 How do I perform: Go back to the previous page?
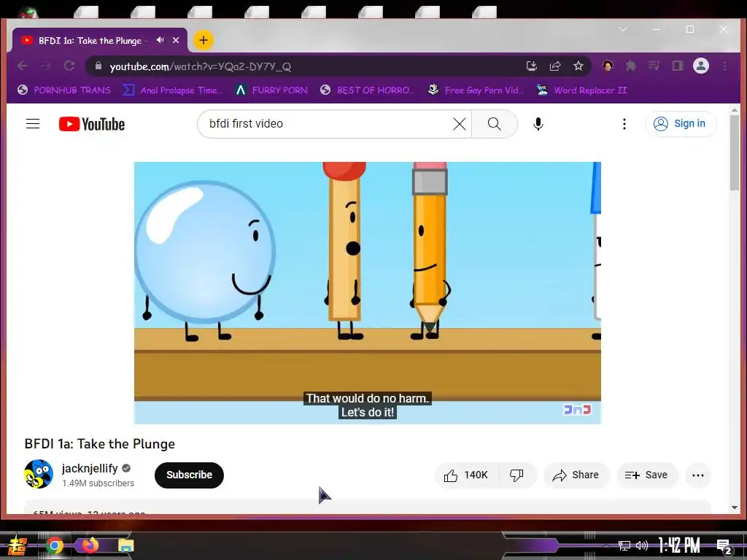point(23,66)
